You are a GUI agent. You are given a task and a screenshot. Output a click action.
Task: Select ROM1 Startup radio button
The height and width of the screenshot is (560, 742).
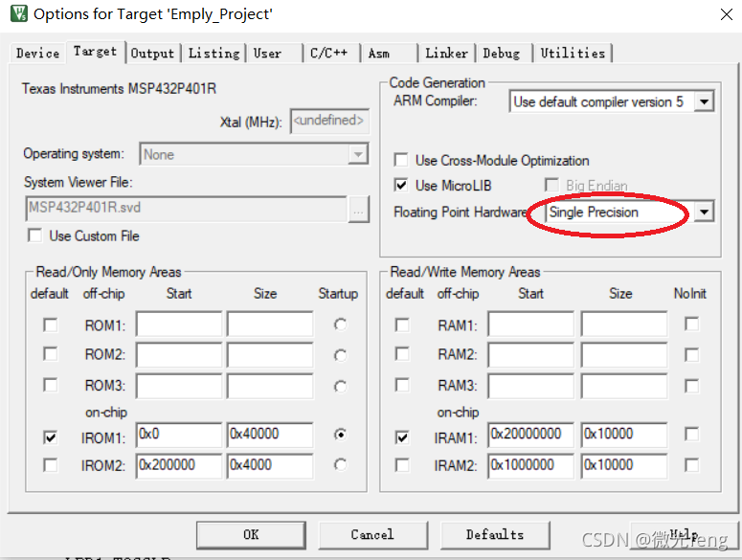(340, 325)
